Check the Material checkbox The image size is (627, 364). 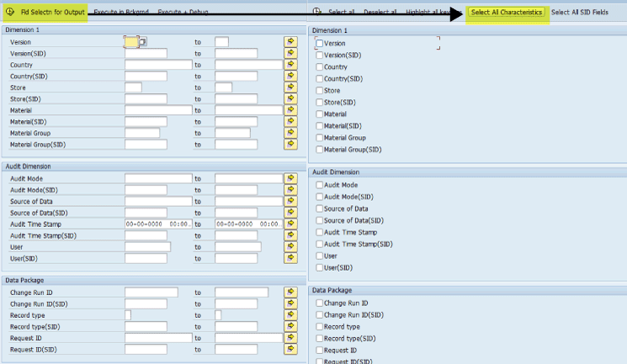click(319, 113)
